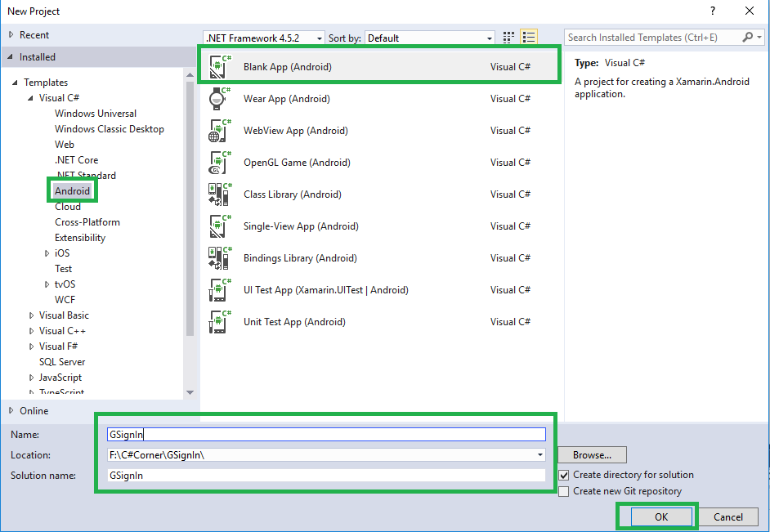Select the Cloud category
The width and height of the screenshot is (770, 532).
pyautogui.click(x=68, y=207)
